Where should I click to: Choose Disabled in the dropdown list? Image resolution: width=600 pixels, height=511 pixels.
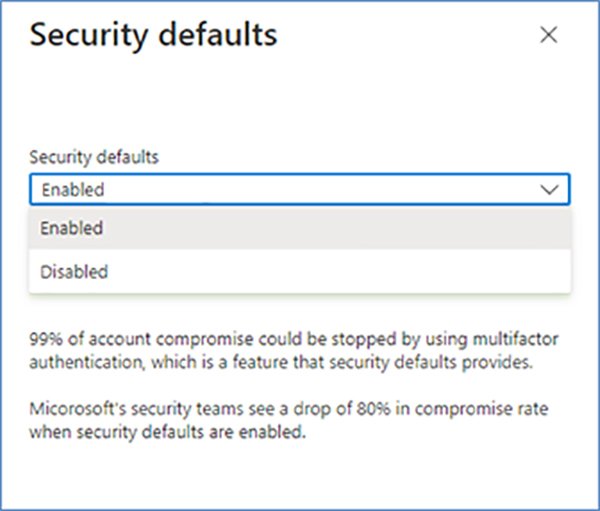point(74,271)
